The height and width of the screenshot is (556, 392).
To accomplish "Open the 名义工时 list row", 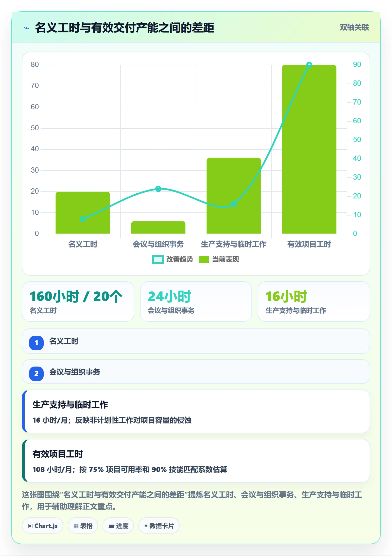I will (196, 341).
